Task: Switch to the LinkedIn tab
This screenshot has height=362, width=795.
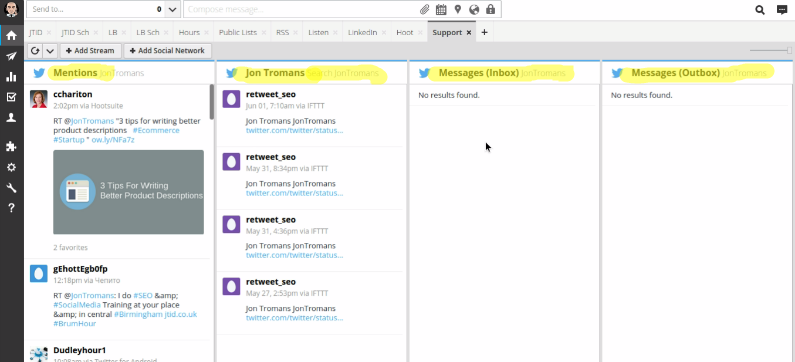Action: 363,32
